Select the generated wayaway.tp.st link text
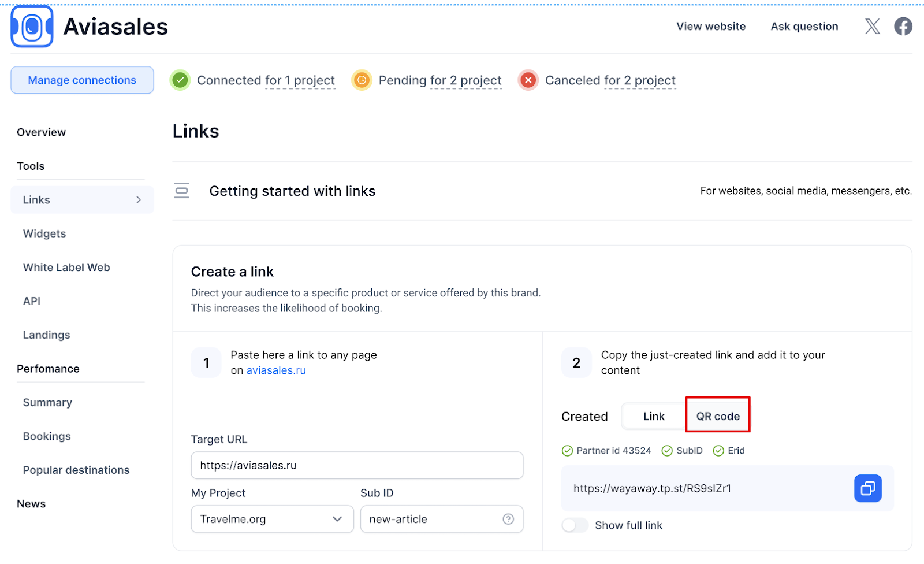The image size is (924, 564). coord(652,488)
